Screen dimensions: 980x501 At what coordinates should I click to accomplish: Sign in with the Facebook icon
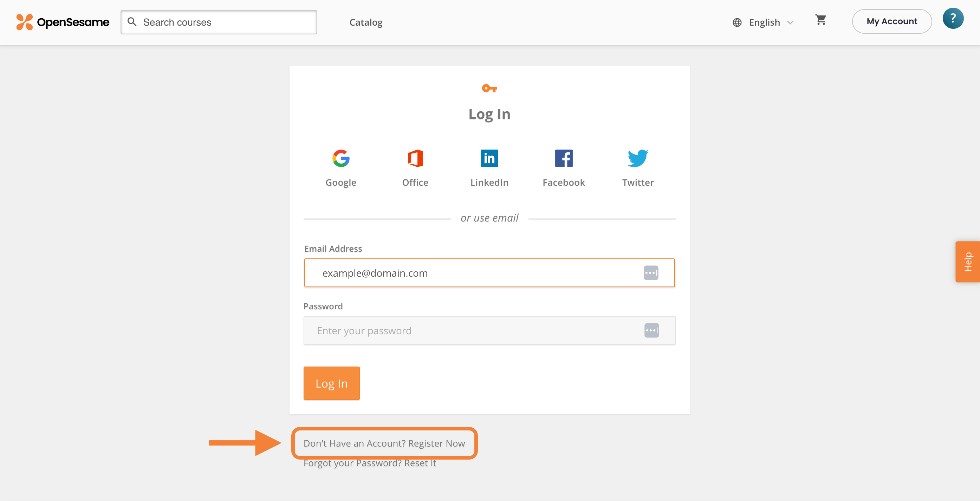563,158
